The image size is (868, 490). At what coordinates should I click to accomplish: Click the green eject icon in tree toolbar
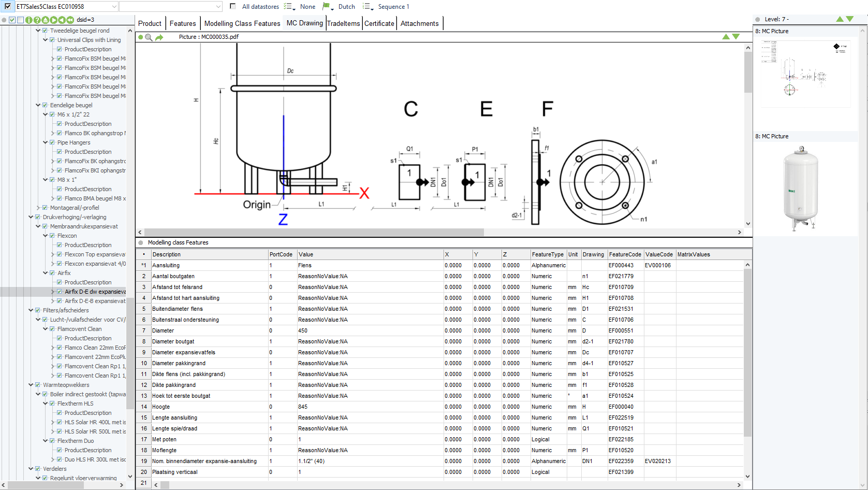pos(46,20)
